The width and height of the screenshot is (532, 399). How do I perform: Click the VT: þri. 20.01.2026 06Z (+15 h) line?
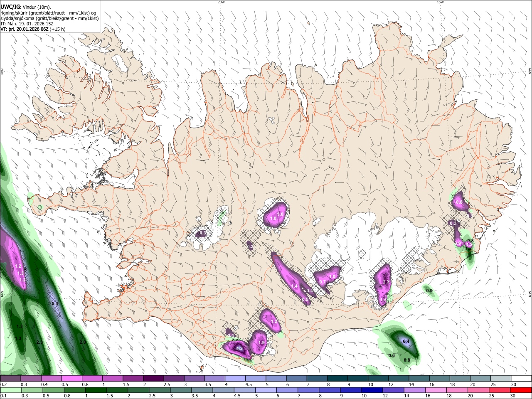(x=33, y=29)
